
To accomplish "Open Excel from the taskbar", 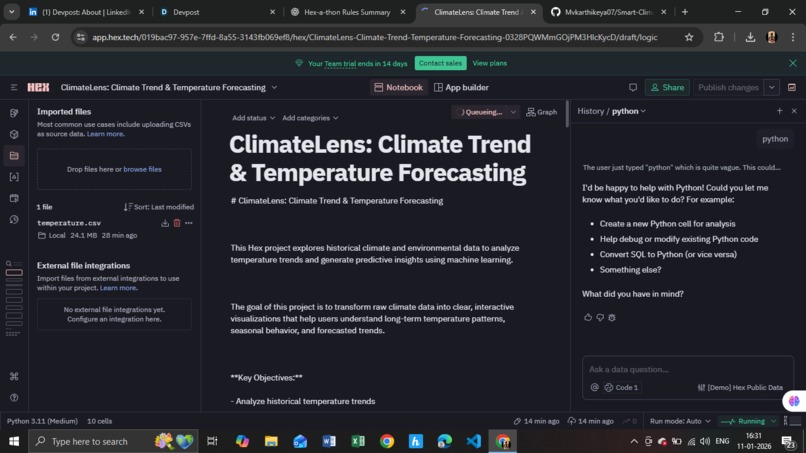I will tap(358, 441).
